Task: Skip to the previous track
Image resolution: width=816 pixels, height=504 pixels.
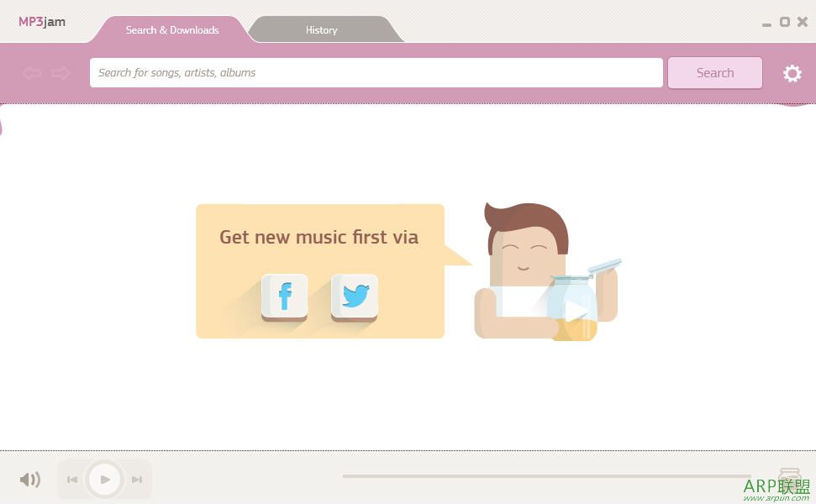Action: coord(72,480)
